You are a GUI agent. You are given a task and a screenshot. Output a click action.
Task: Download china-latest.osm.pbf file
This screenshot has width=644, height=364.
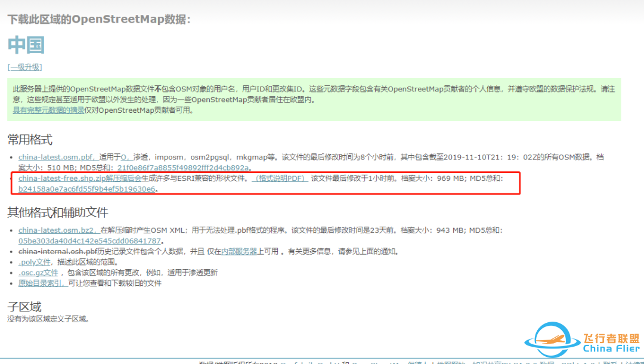coord(57,157)
